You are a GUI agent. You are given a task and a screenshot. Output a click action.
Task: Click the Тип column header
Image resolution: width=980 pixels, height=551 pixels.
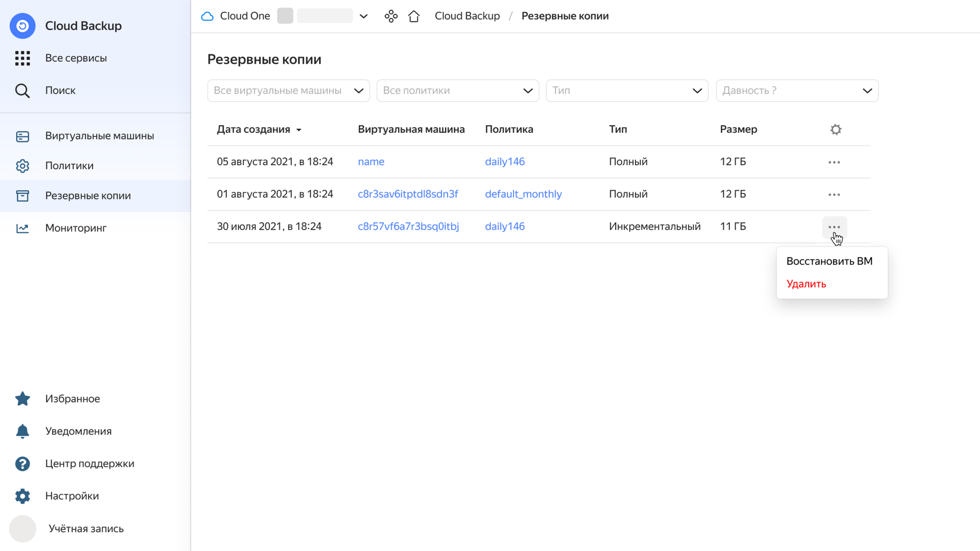618,129
